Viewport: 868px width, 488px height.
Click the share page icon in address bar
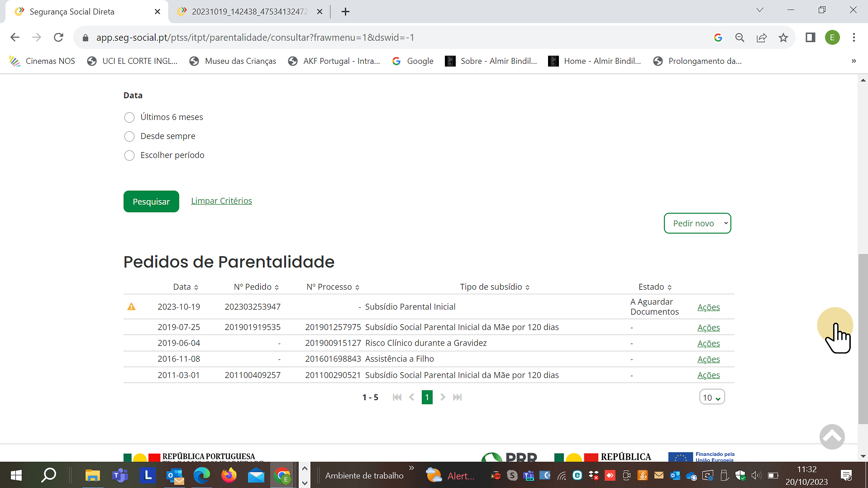tap(762, 38)
